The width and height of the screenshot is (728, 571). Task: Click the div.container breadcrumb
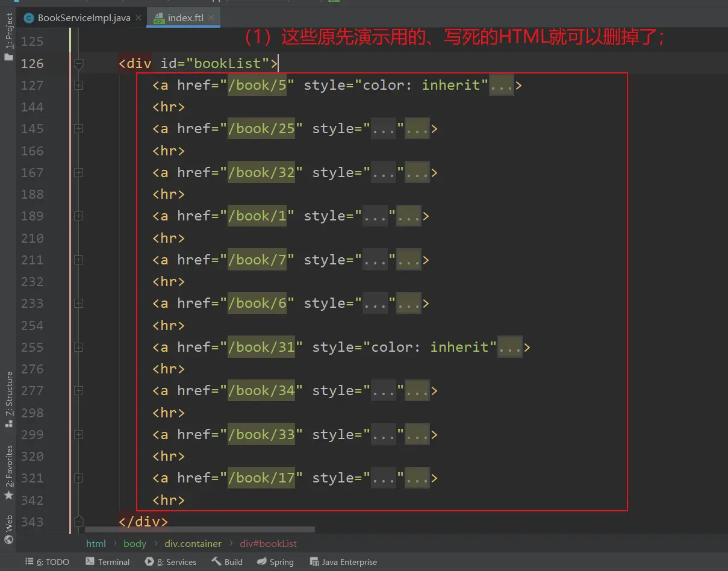coord(193,543)
